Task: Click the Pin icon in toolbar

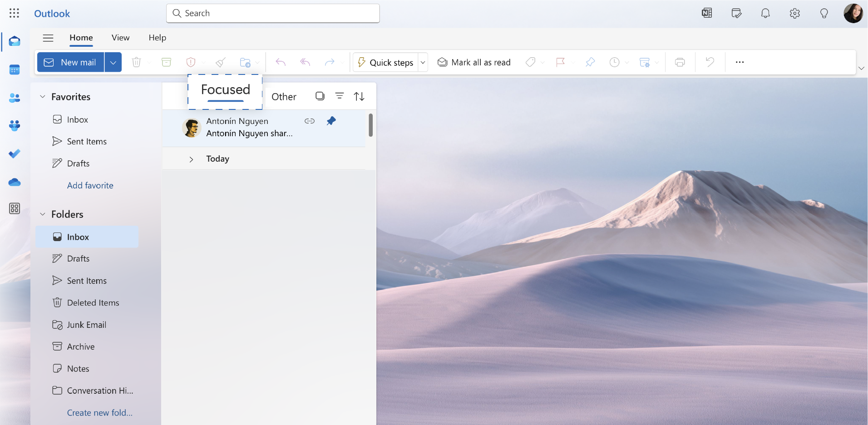Action: pyautogui.click(x=590, y=62)
